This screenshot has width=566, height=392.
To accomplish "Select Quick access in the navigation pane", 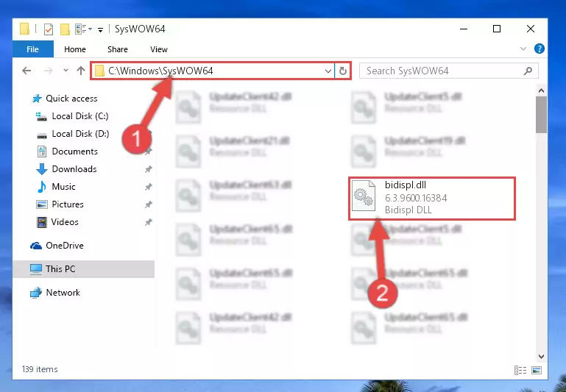I will 71,99.
